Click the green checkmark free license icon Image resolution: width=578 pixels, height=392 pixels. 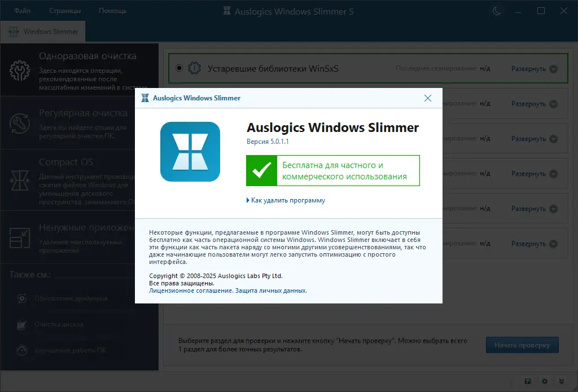click(x=262, y=170)
